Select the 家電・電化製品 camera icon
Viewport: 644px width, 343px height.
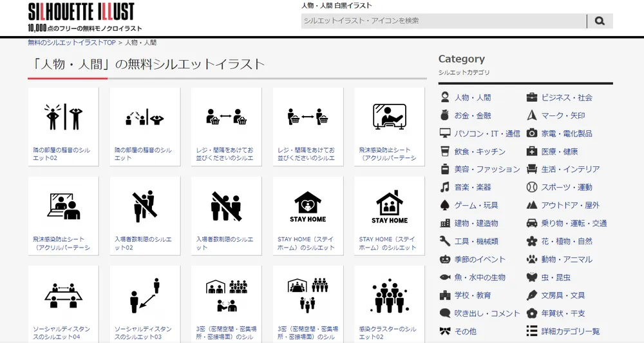click(532, 133)
